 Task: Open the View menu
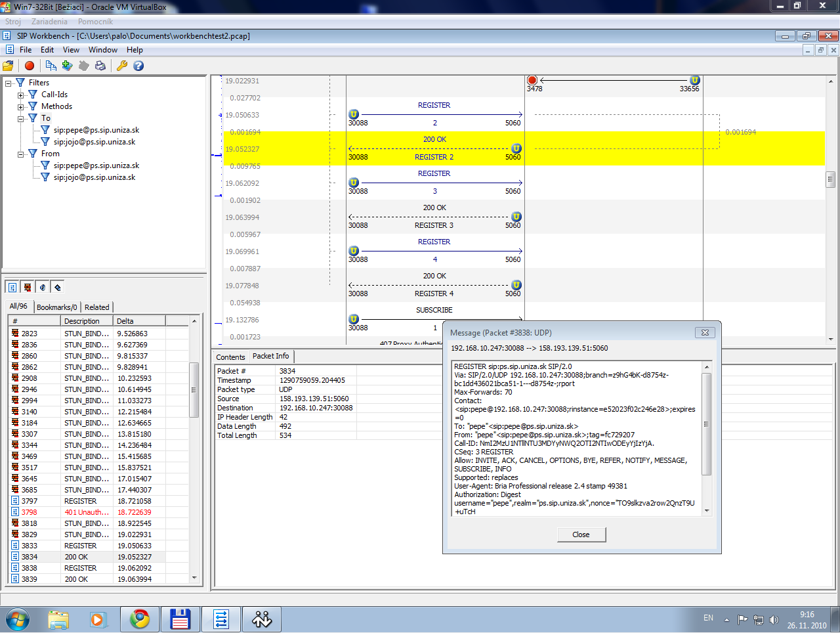71,50
